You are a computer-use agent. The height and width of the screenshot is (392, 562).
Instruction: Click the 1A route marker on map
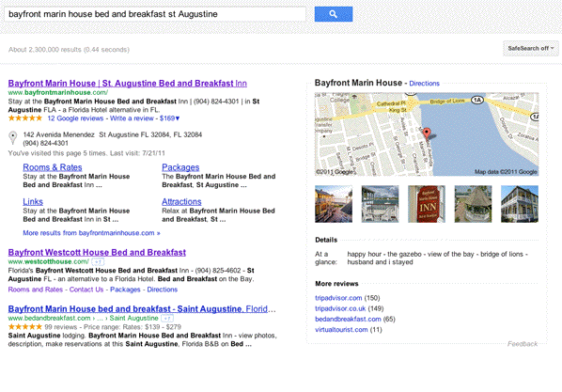(477, 100)
